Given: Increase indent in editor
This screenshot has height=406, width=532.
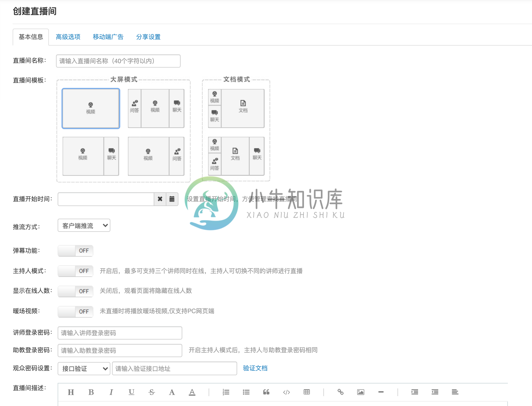Looking at the screenshot, I should pyautogui.click(x=415, y=392).
